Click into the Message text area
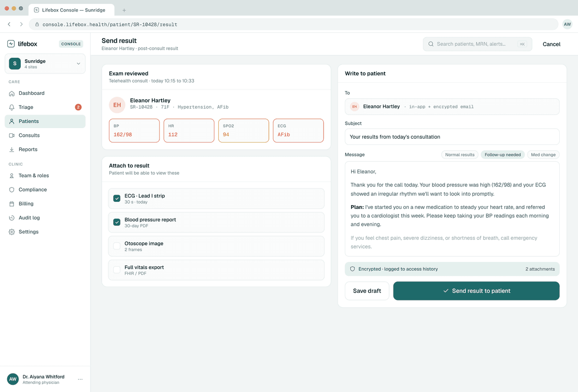Viewport: 578px width, 392px height. (x=452, y=209)
